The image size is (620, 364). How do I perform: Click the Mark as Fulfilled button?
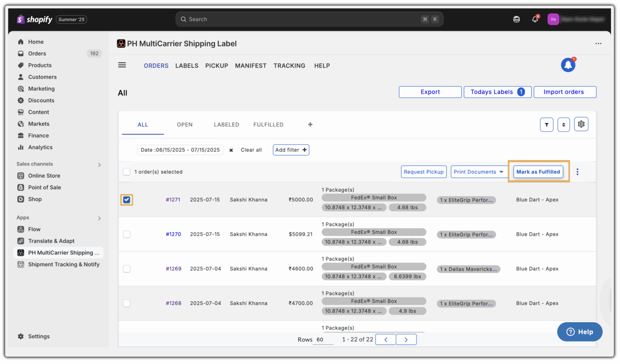[x=539, y=172]
